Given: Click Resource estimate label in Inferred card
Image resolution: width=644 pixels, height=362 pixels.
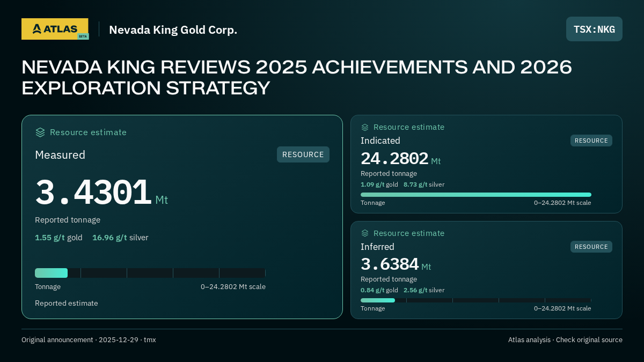Looking at the screenshot, I should (409, 233).
